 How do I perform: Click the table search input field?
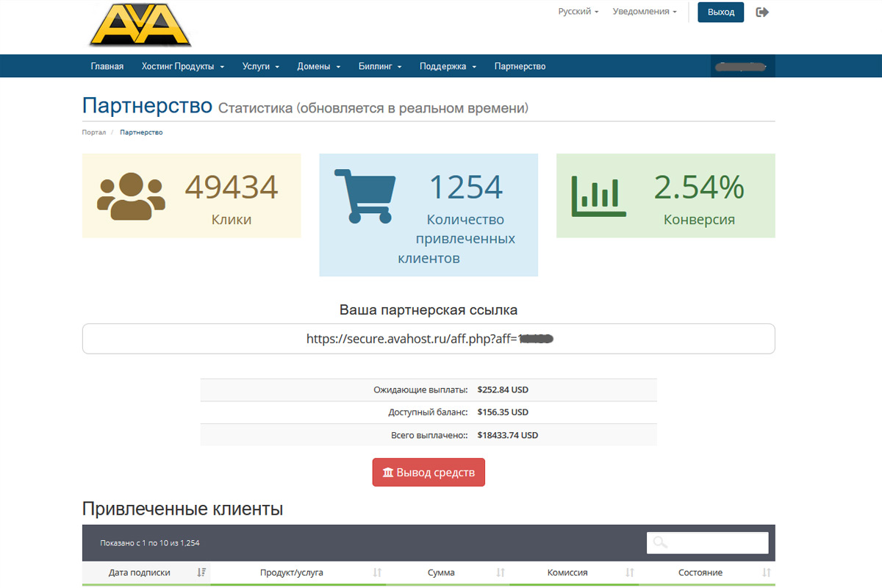click(707, 543)
